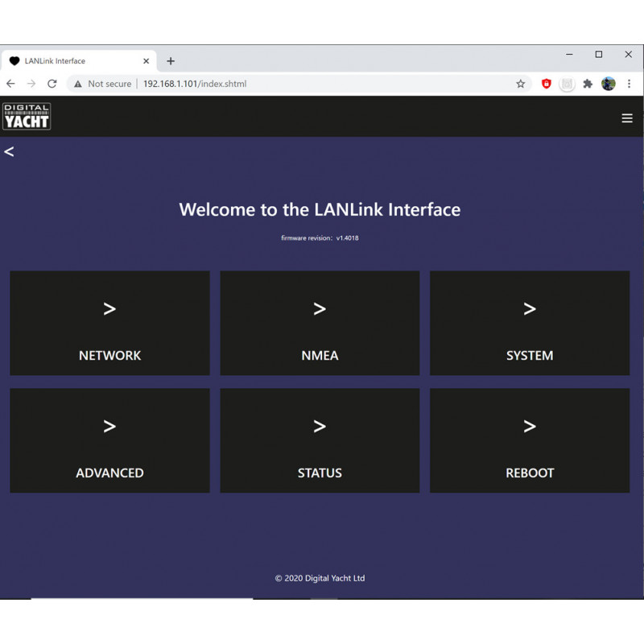Open the Extensions puzzle icon
644x644 pixels.
coord(588,84)
